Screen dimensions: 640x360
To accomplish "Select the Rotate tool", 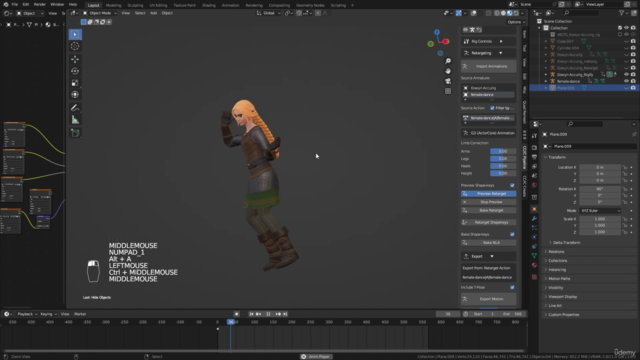I will 75,71.
